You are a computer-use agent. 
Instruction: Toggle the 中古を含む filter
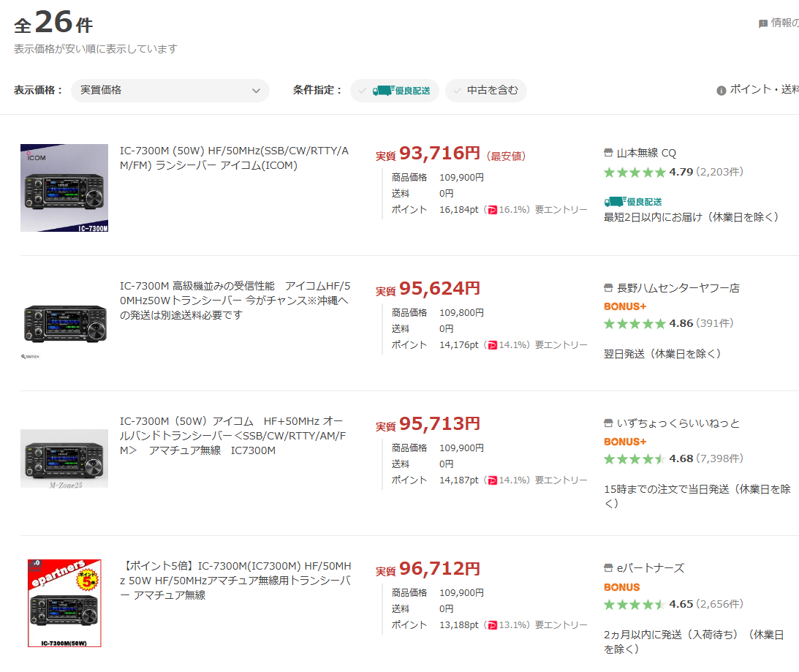[485, 91]
